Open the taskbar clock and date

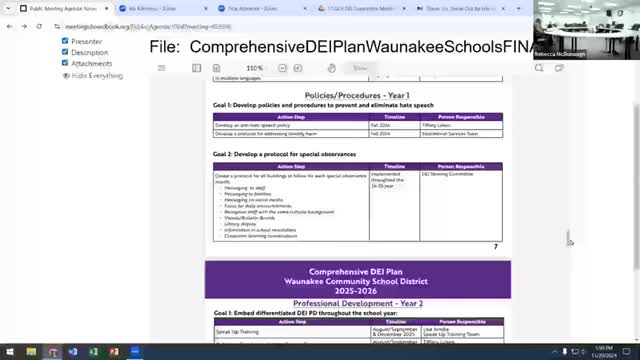(x=604, y=351)
